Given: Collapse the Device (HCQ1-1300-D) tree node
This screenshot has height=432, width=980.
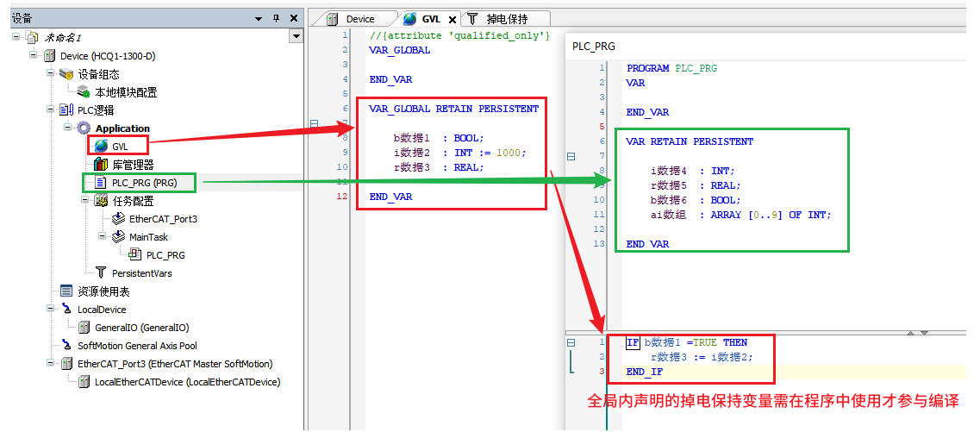Looking at the screenshot, I should tap(34, 56).
